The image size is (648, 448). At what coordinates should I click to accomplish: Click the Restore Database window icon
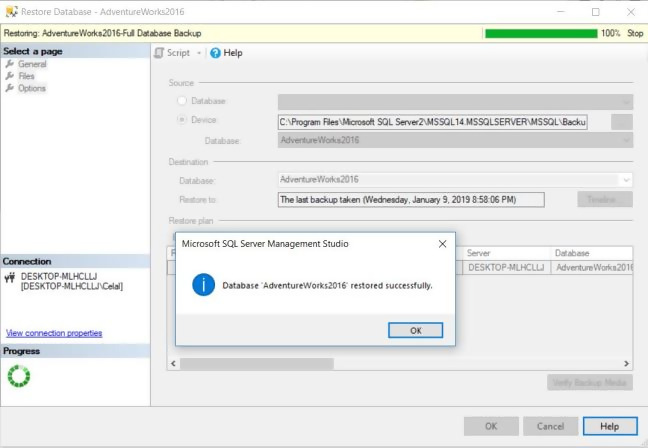[11, 12]
